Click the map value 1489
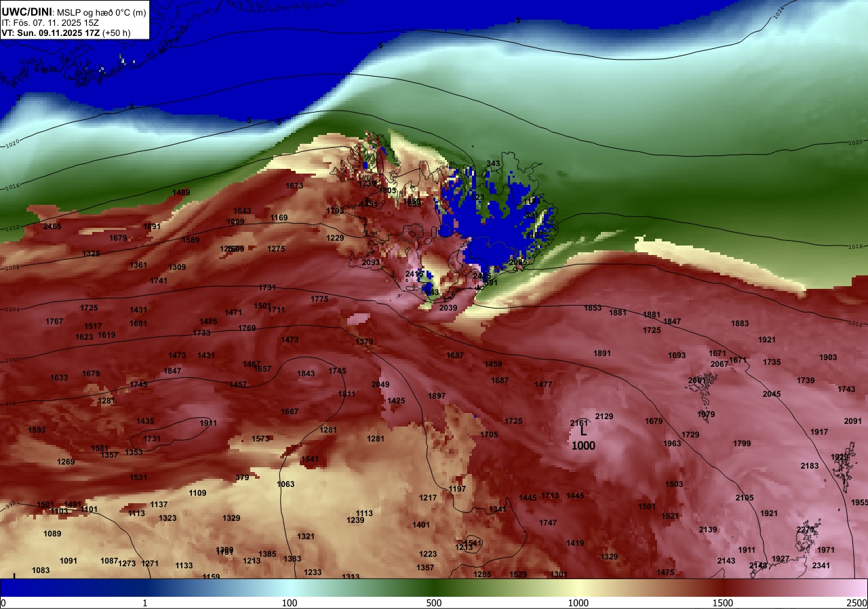868x609 pixels. point(181,193)
